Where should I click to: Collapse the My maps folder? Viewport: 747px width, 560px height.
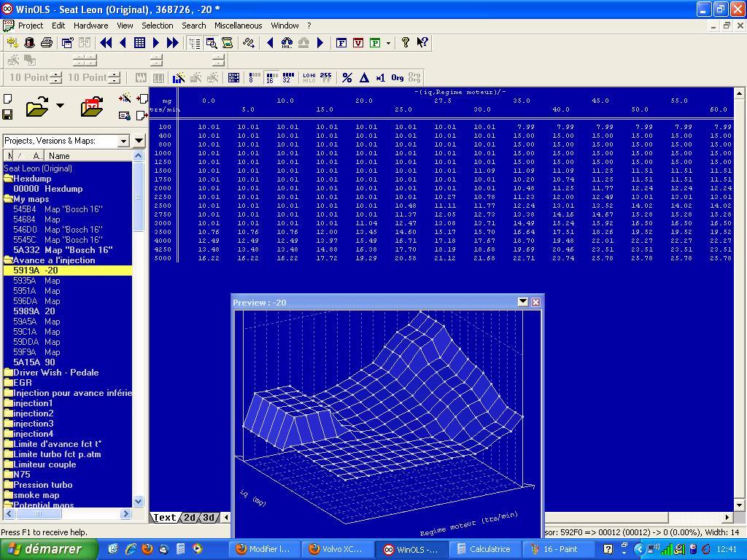[x=8, y=199]
